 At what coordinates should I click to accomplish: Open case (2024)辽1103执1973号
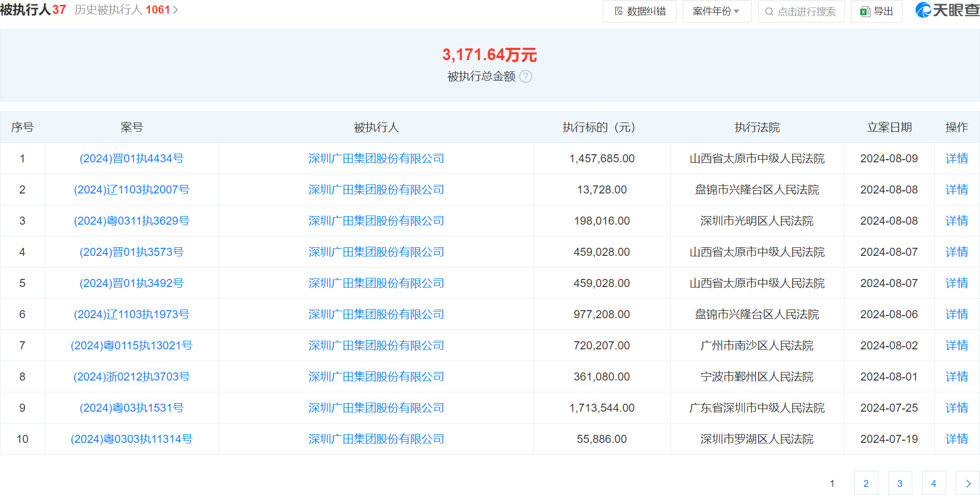click(132, 314)
